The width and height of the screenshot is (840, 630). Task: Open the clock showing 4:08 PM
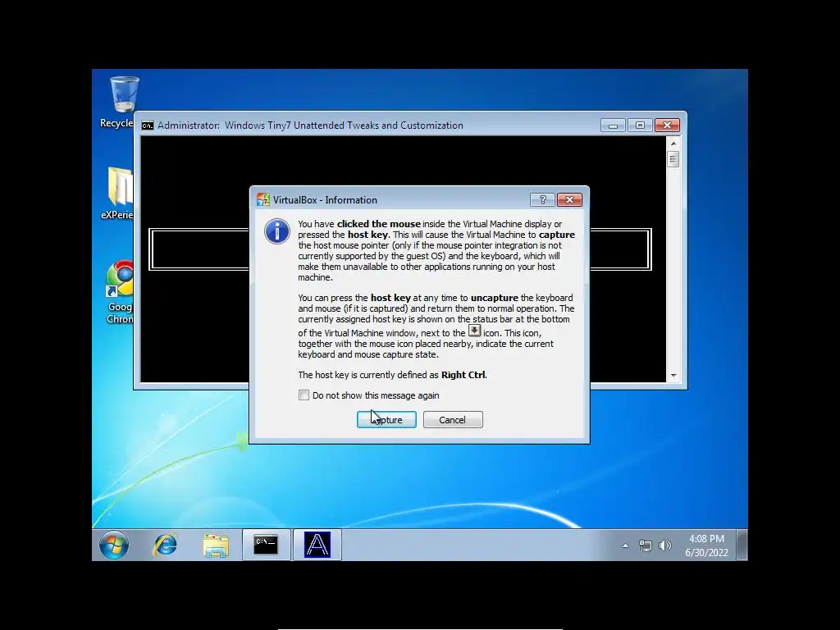(x=706, y=546)
